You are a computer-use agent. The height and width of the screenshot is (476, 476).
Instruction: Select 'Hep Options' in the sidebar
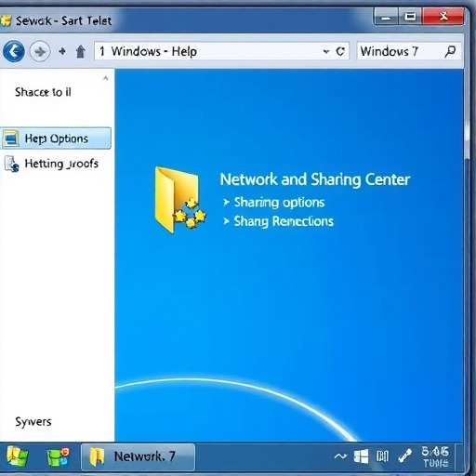56,139
